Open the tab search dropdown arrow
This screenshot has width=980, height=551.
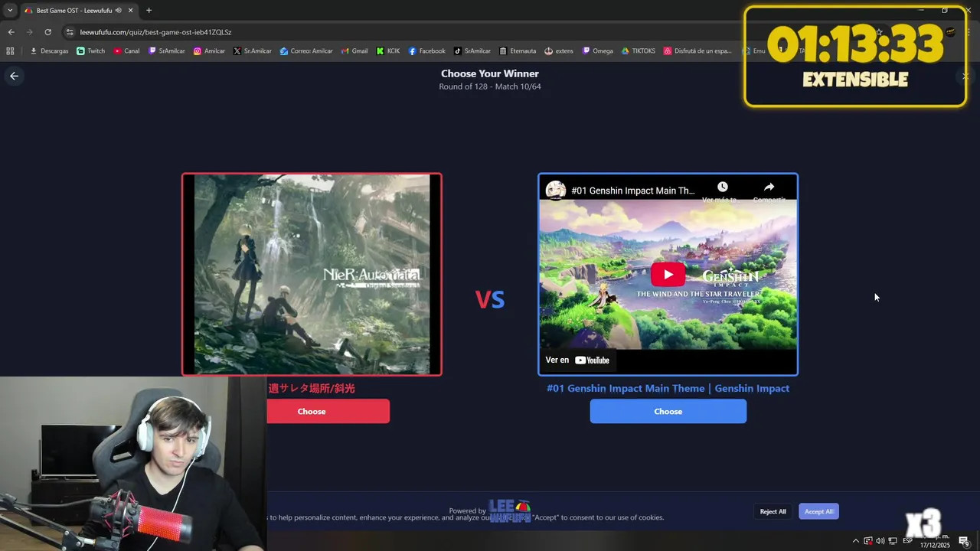[x=10, y=11]
